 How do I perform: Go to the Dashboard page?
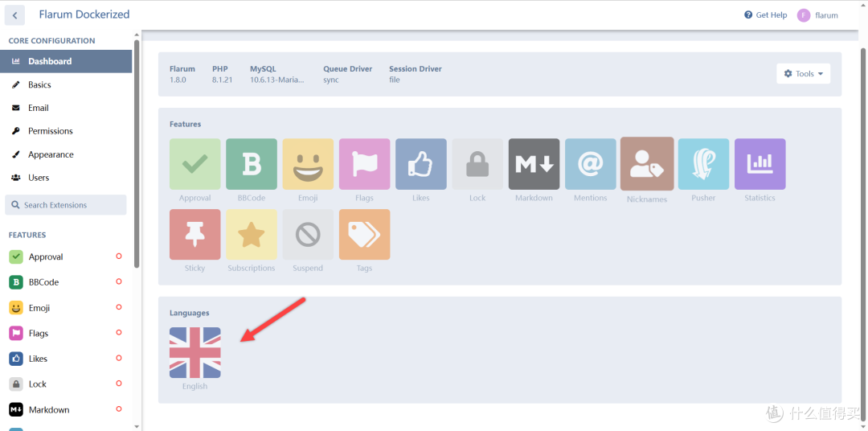click(x=66, y=61)
